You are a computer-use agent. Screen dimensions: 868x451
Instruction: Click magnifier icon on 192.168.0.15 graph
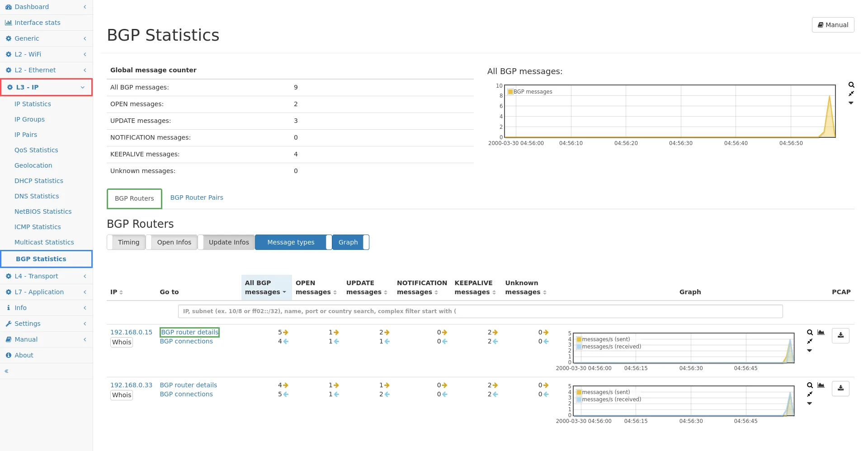[x=810, y=333]
